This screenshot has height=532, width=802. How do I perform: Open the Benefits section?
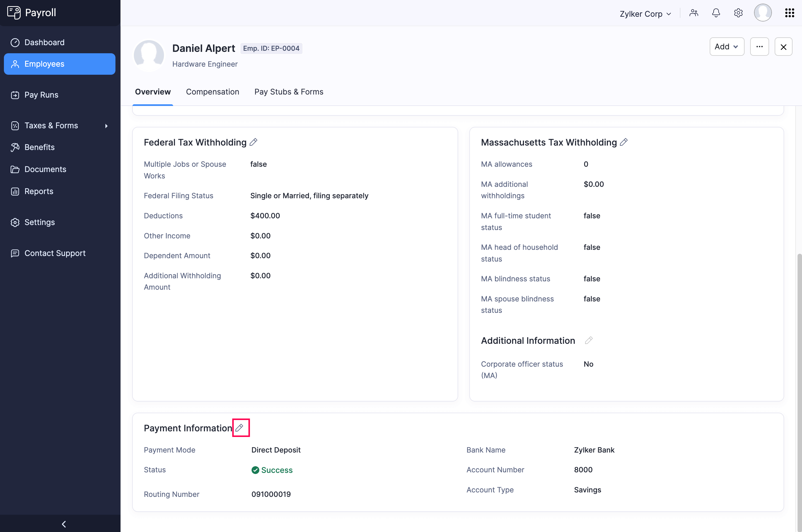[x=39, y=147]
